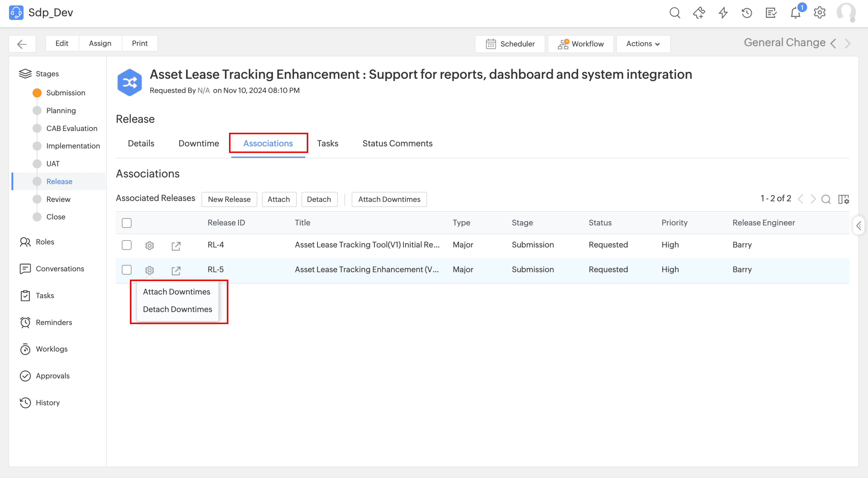Image resolution: width=868 pixels, height=478 pixels.
Task: Collapse the right side panel chevron
Action: click(x=859, y=225)
